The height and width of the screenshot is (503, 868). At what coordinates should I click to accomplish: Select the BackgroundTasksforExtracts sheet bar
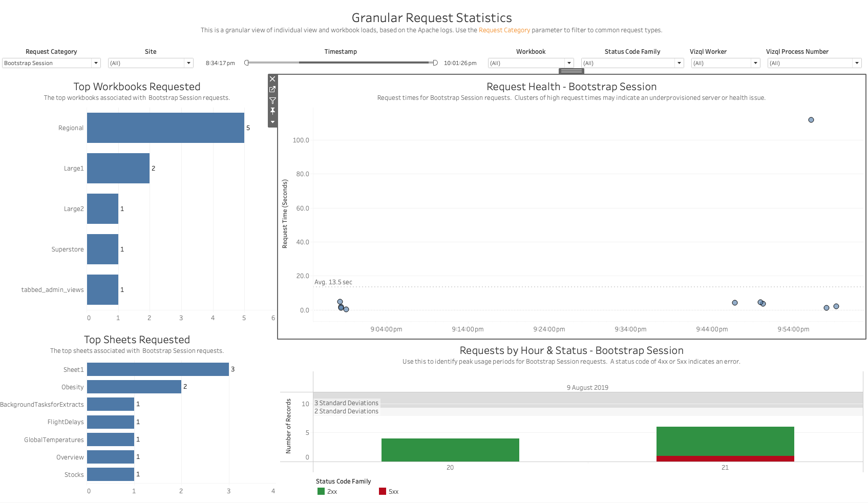coord(111,404)
